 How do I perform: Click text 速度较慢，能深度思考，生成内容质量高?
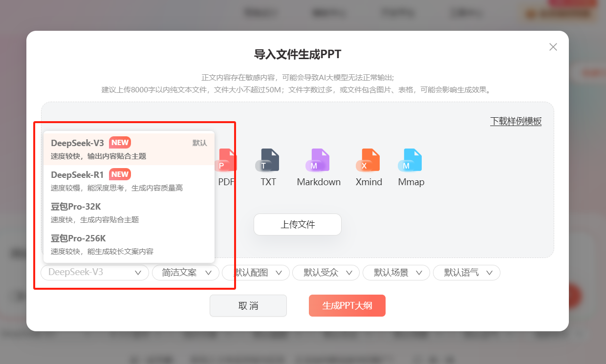tap(117, 188)
